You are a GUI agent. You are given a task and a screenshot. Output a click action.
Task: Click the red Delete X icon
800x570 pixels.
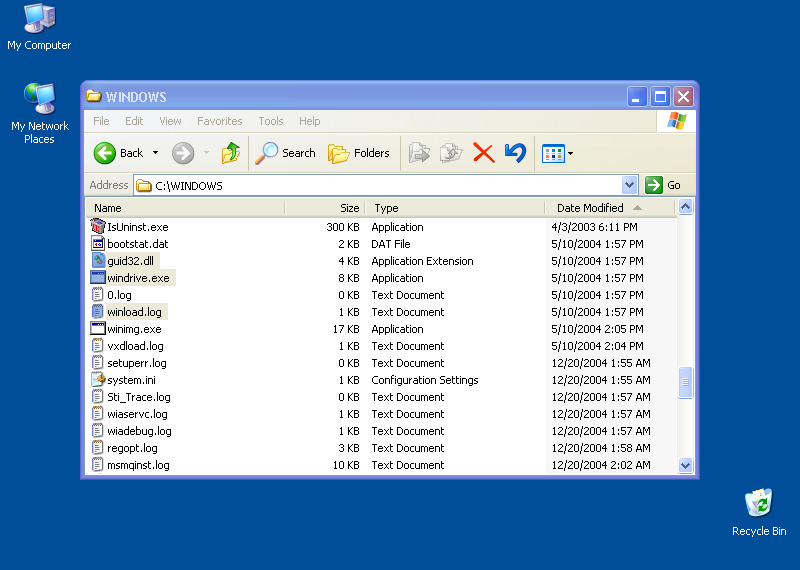484,153
